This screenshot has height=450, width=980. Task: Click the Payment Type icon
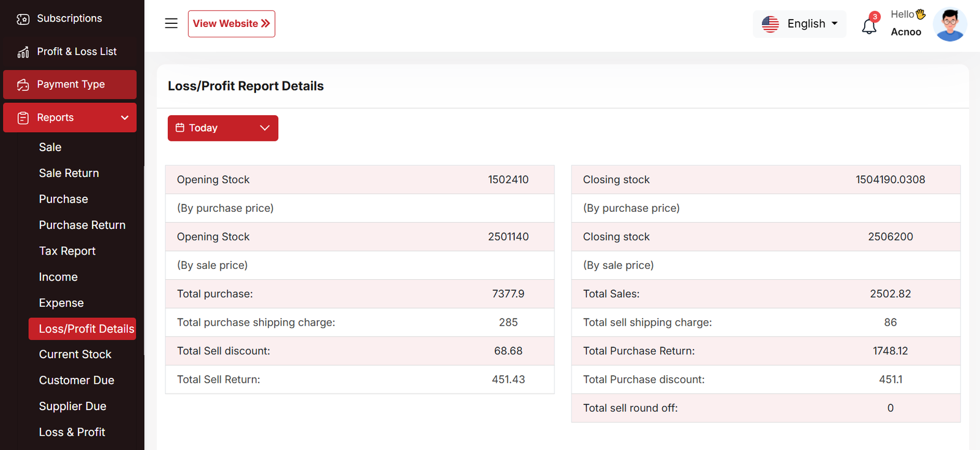coord(23,85)
